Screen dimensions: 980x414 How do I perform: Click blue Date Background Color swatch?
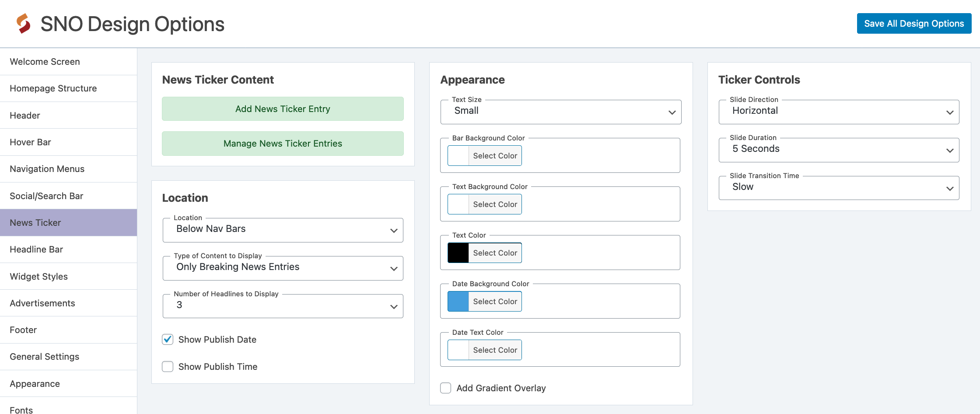(x=458, y=302)
